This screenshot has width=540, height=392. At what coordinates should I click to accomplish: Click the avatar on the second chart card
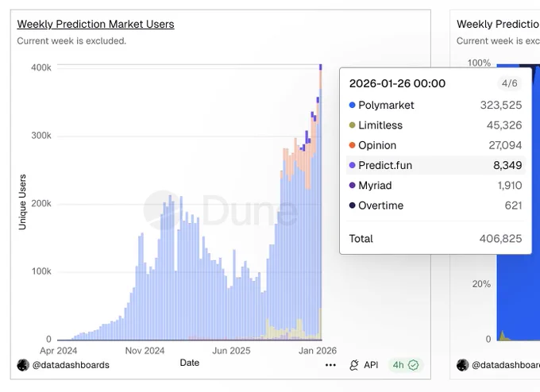(462, 365)
